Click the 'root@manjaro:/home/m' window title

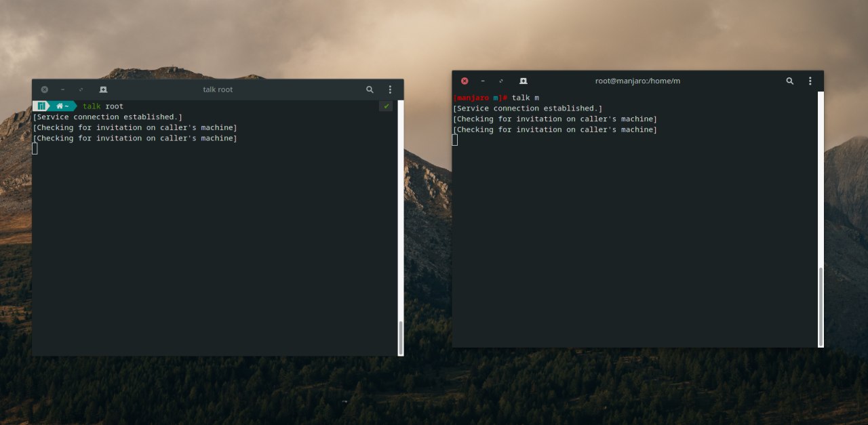[x=637, y=81]
